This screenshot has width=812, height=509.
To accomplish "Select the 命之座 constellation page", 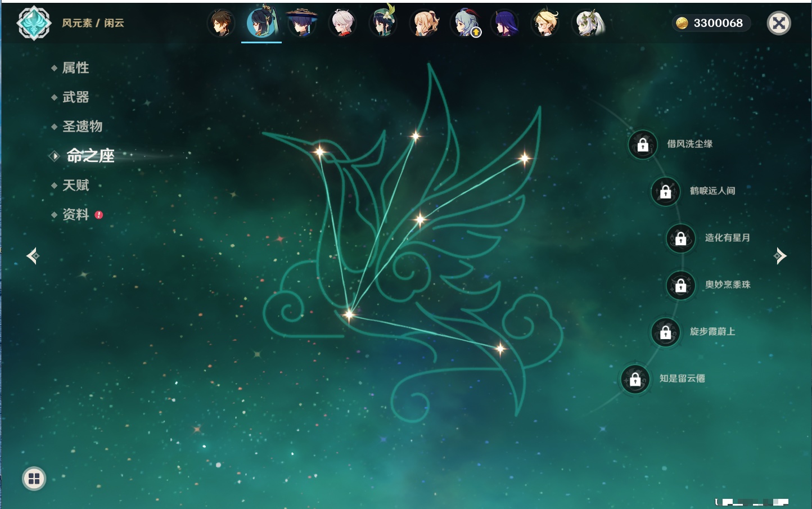I will click(90, 156).
